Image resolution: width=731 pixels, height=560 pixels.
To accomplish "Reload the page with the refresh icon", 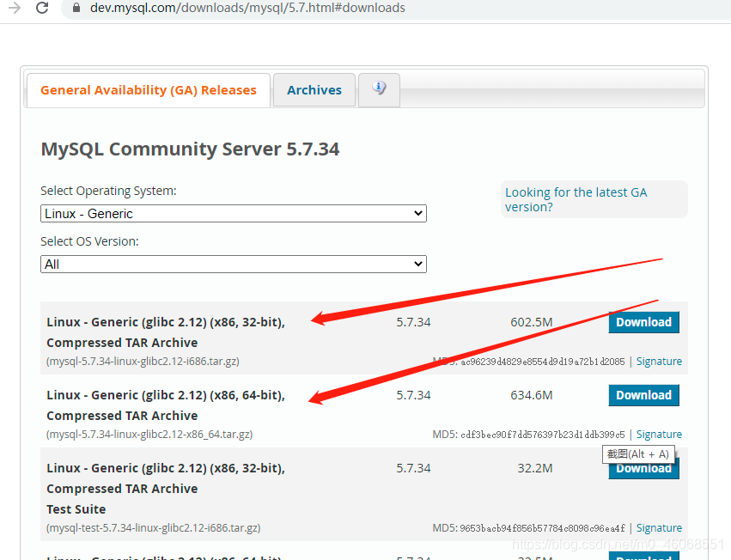I will click(x=42, y=8).
